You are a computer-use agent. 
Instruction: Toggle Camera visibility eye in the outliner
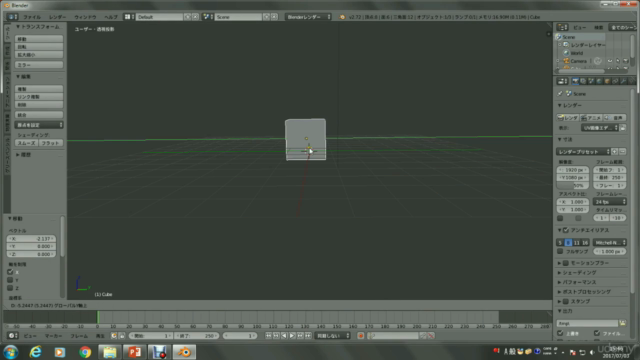610,61
